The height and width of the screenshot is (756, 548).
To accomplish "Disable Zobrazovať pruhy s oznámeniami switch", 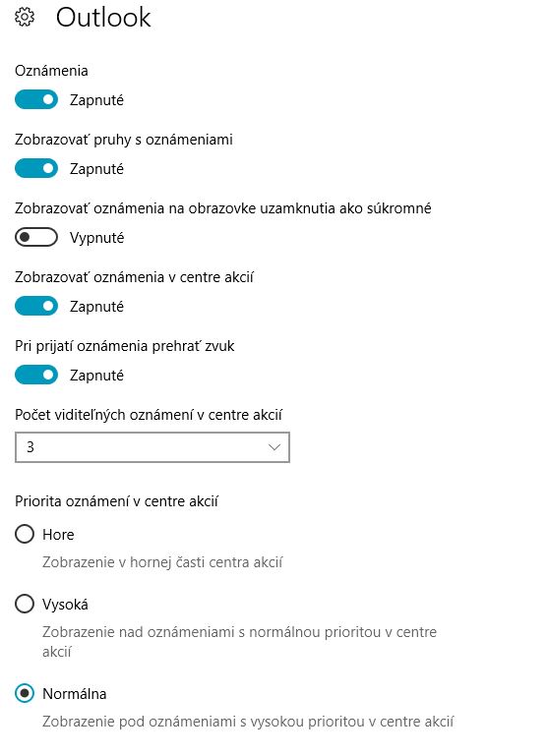I will 36,169.
